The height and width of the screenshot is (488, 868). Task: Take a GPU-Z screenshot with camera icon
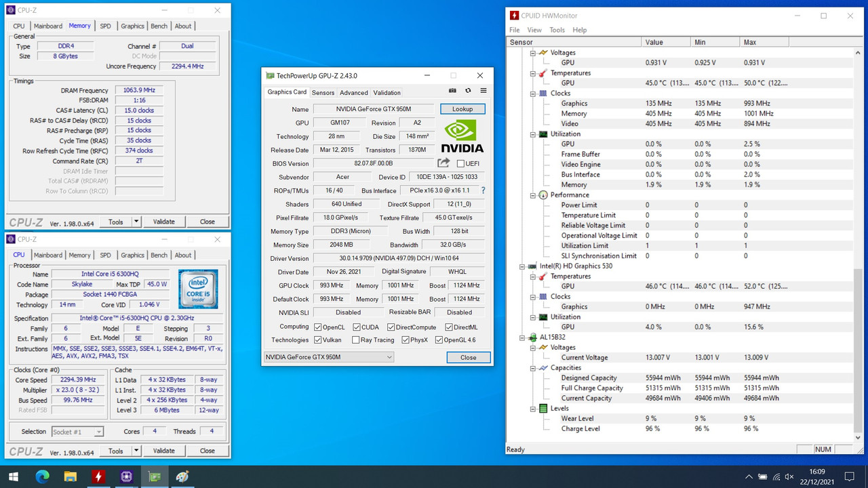[x=452, y=91]
